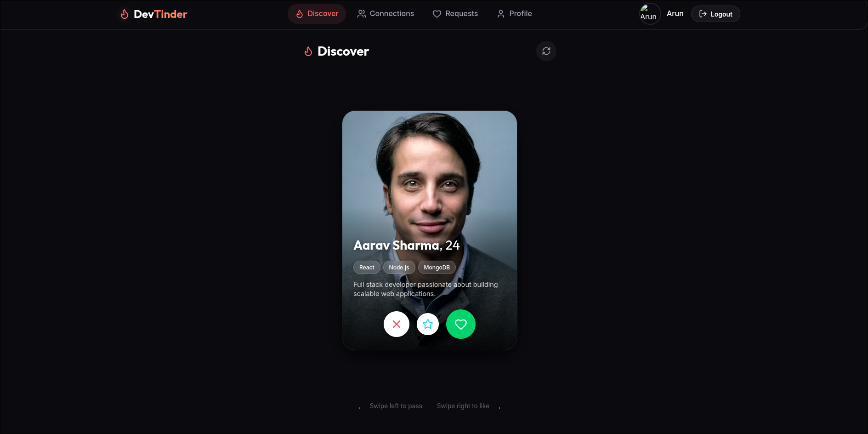Click the Logout button
868x434 pixels.
[x=715, y=14]
